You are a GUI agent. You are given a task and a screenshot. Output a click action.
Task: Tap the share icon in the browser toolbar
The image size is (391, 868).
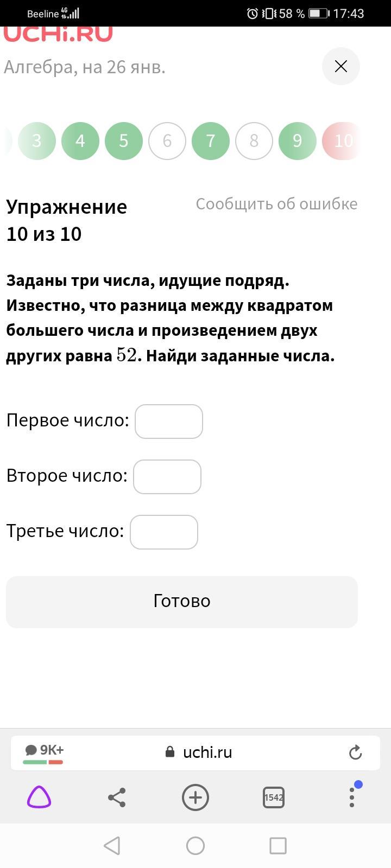coord(117,797)
